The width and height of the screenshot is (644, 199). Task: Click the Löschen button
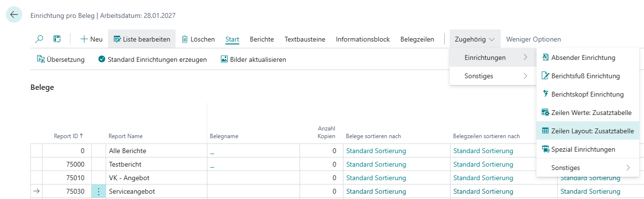click(198, 39)
